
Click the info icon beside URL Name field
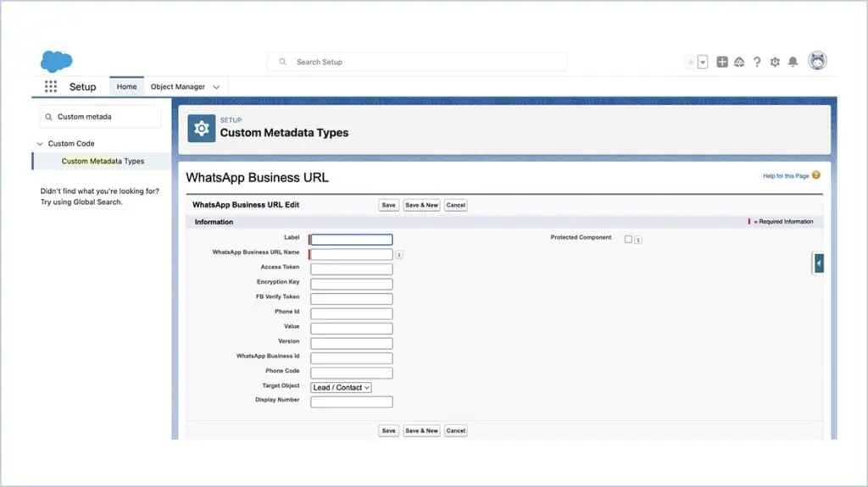coord(399,255)
